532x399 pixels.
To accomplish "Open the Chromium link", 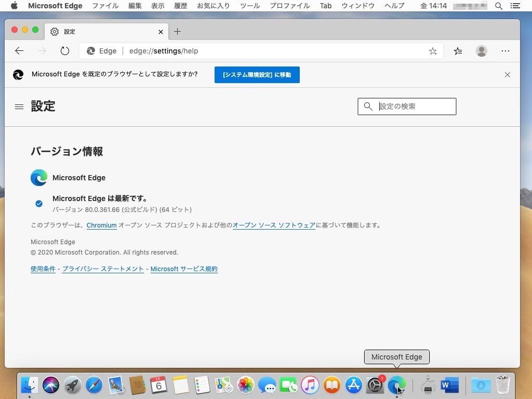I will pos(101,225).
